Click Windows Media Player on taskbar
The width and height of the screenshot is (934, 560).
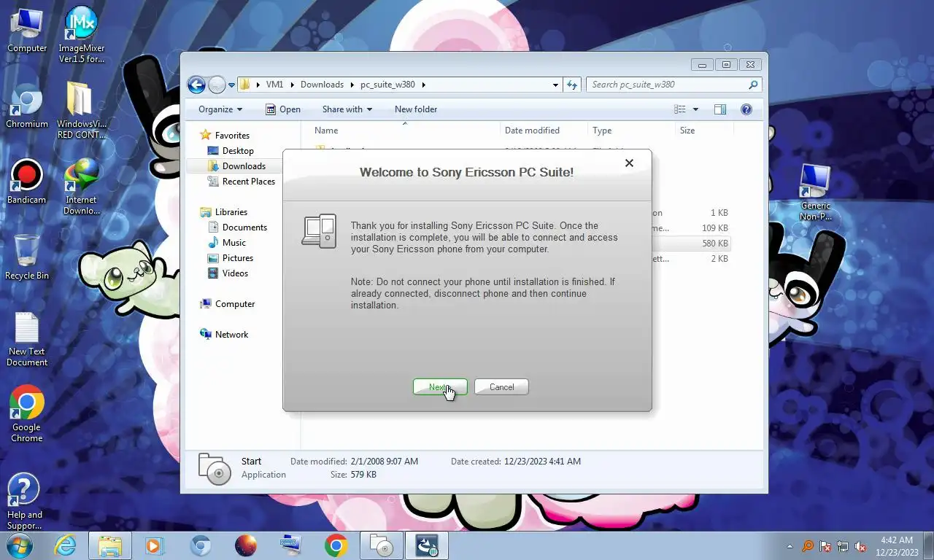click(x=155, y=545)
